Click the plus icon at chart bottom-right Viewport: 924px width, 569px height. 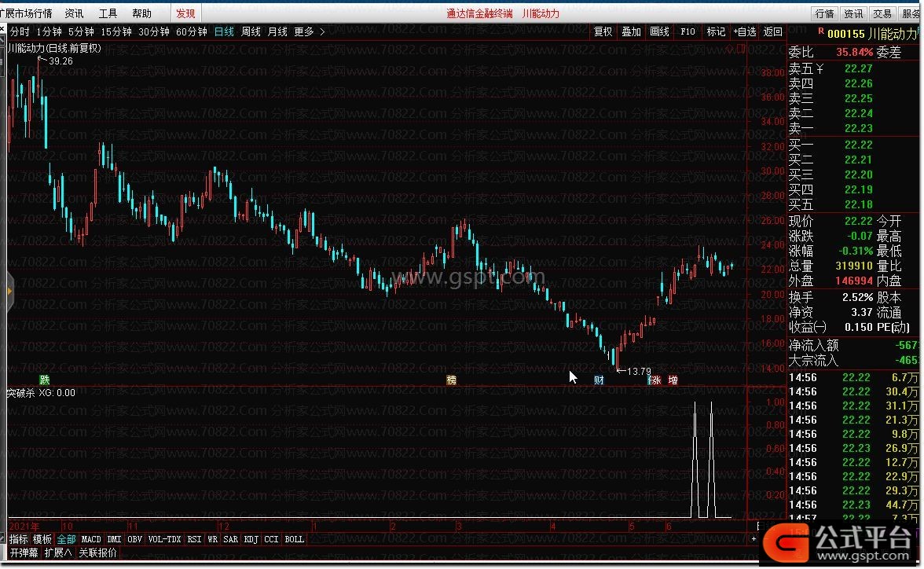[x=753, y=539]
